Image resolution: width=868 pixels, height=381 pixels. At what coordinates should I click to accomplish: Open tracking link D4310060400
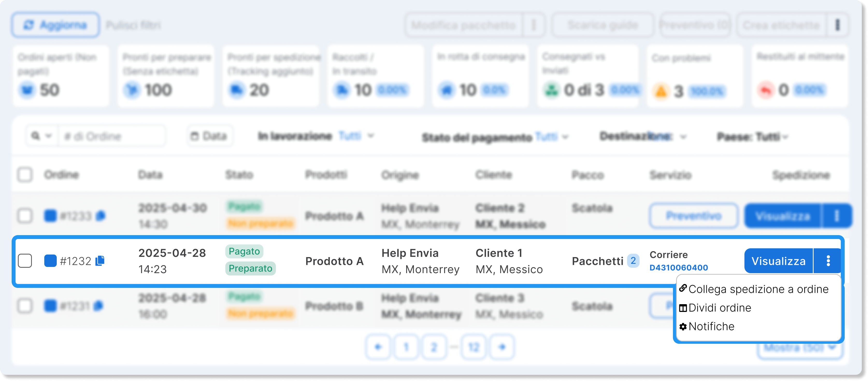679,267
